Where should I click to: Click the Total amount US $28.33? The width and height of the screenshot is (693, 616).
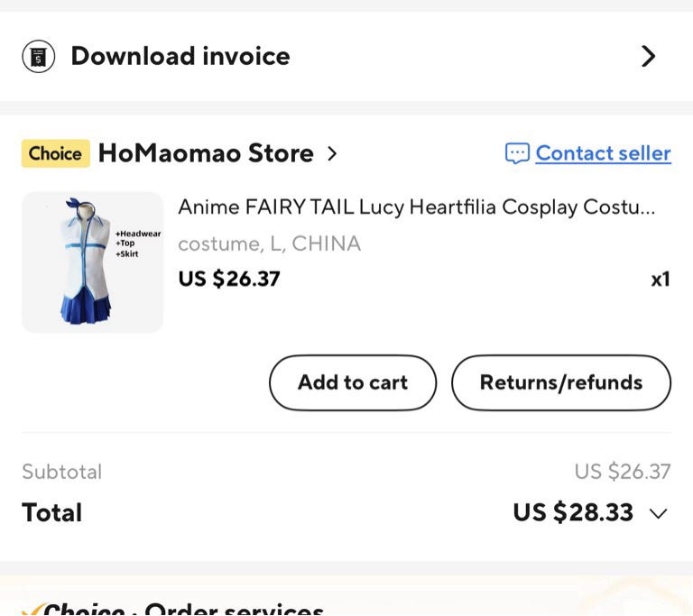573,513
